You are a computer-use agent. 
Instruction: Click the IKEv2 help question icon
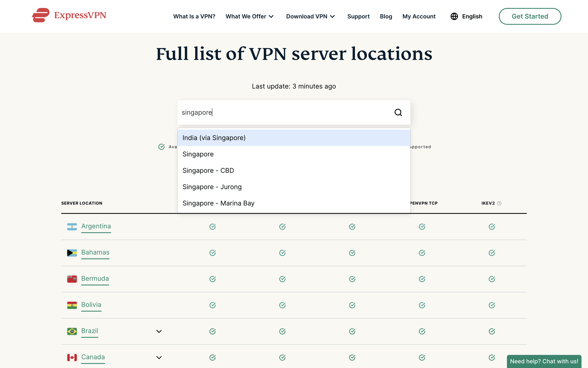pyautogui.click(x=499, y=203)
